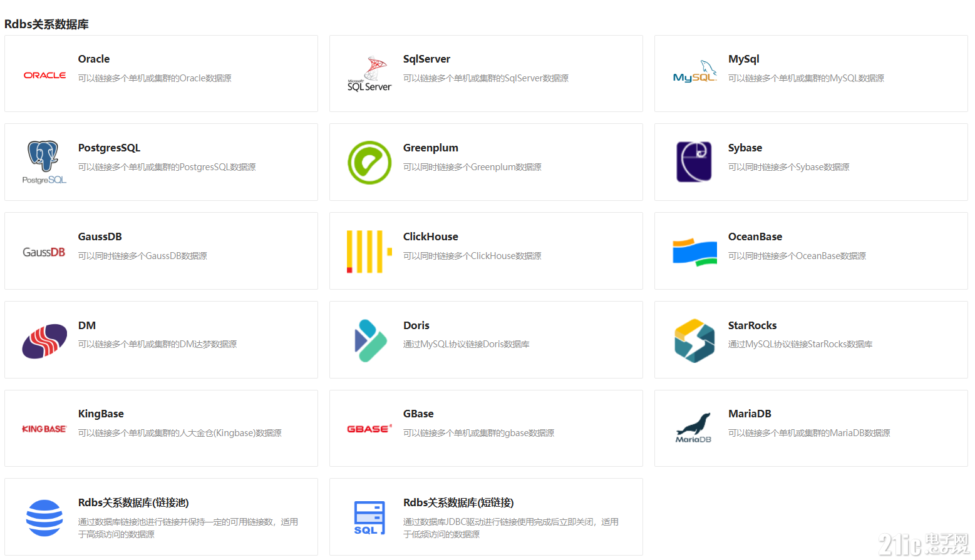
Task: Pick the MariaDB title text
Action: [750, 414]
